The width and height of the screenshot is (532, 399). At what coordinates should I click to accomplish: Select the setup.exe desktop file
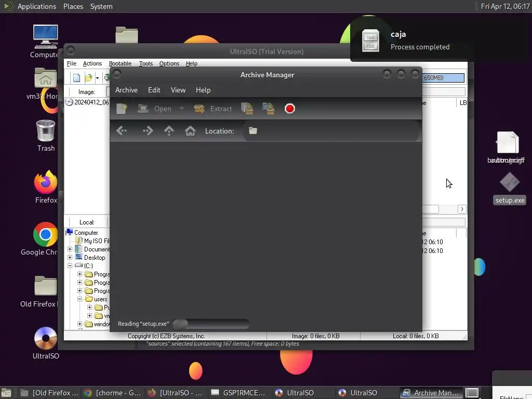tap(510, 188)
